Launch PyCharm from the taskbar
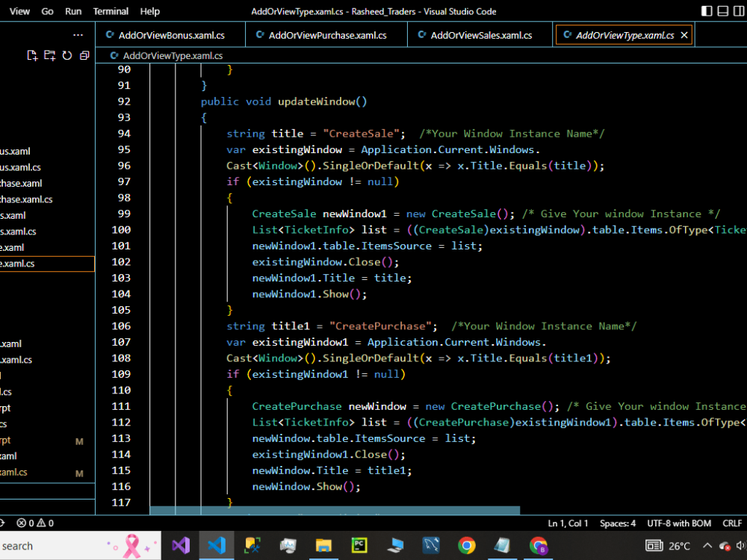 coord(359,546)
